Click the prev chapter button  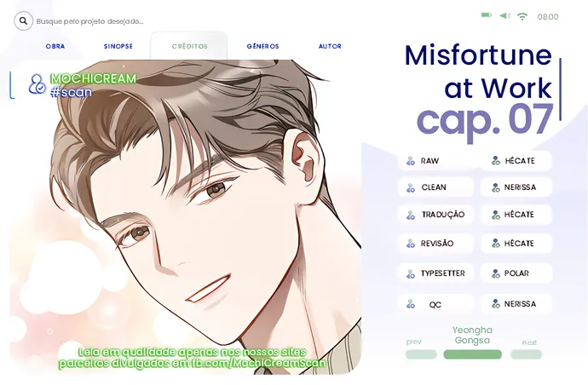[x=421, y=354]
